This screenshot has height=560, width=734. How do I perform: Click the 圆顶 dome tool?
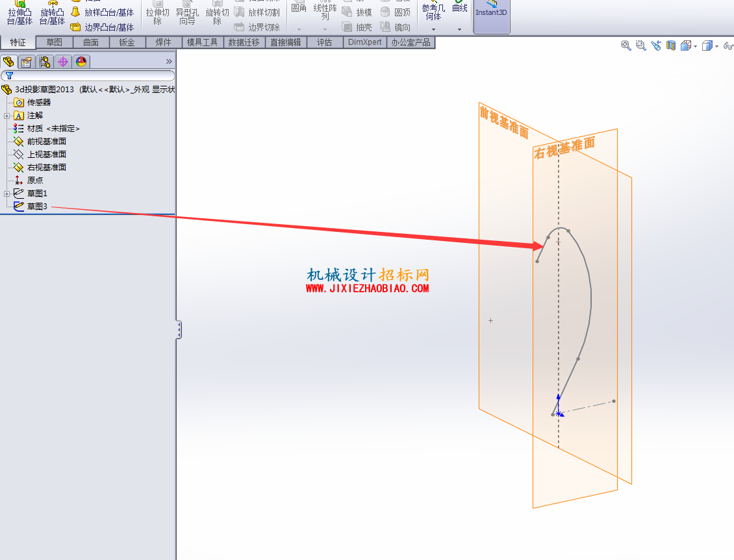[x=396, y=12]
